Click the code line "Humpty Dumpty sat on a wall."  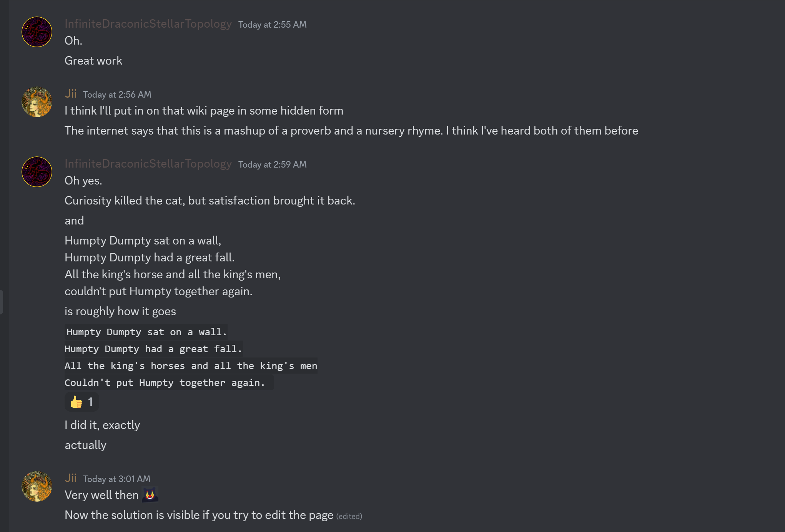tap(146, 332)
